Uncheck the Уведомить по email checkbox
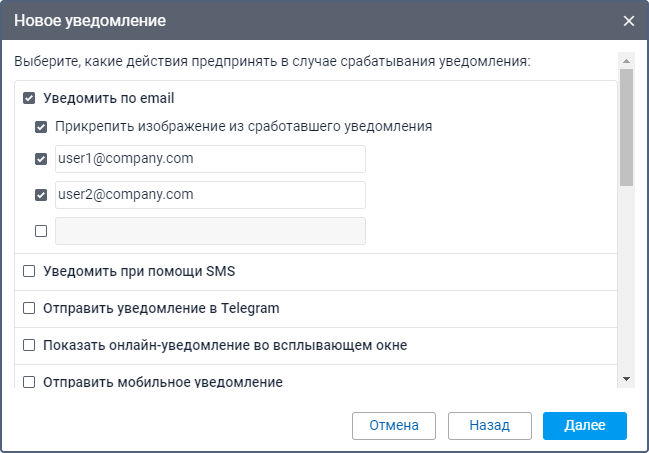 point(29,99)
